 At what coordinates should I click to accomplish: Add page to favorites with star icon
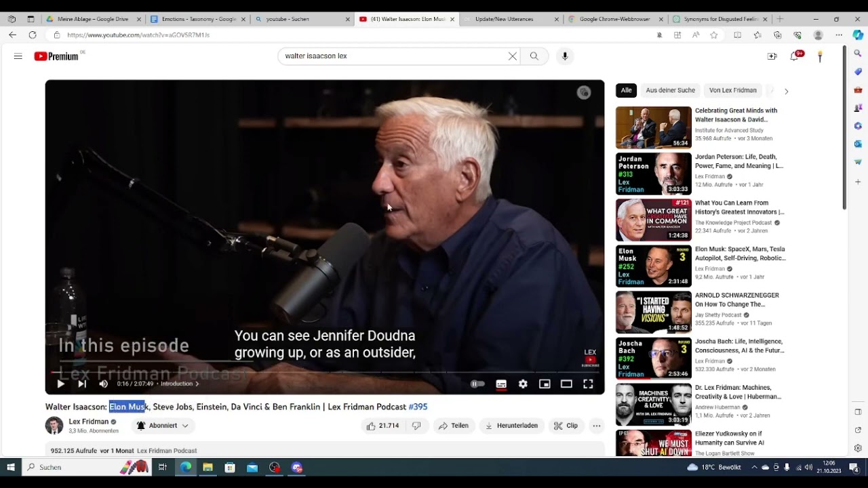pyautogui.click(x=713, y=35)
